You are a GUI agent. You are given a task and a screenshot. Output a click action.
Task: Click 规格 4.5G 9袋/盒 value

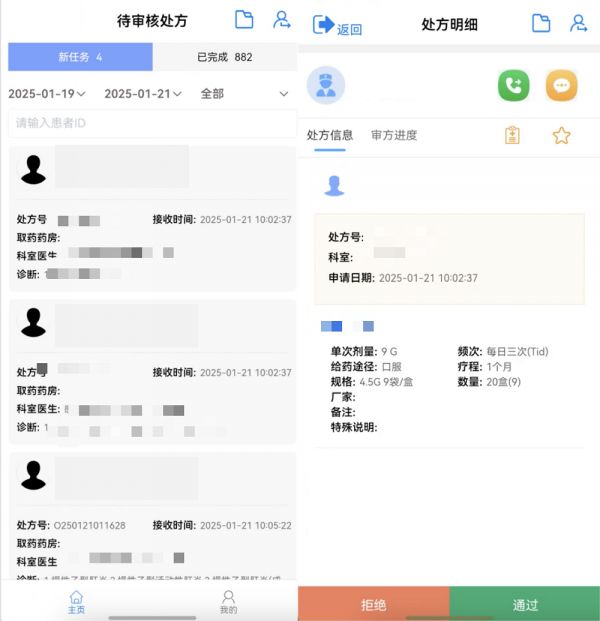coord(386,382)
